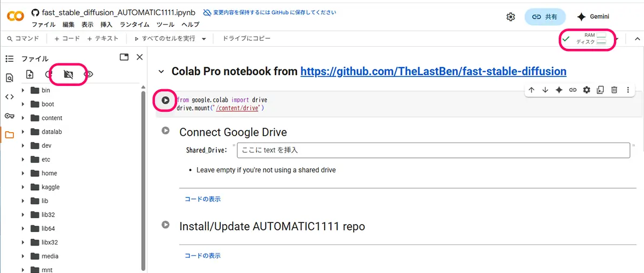Open the table of contents sidebar panel
The height and width of the screenshot is (273, 644).
[9, 59]
